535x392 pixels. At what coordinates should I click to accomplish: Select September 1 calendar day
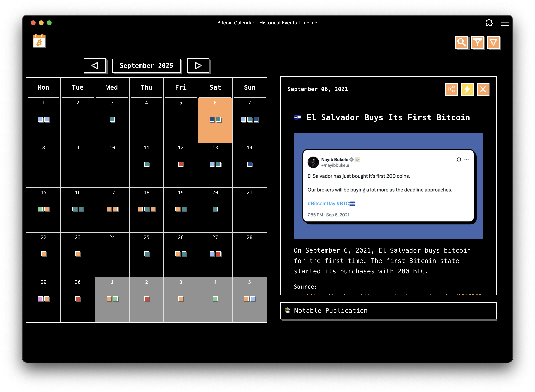(43, 120)
